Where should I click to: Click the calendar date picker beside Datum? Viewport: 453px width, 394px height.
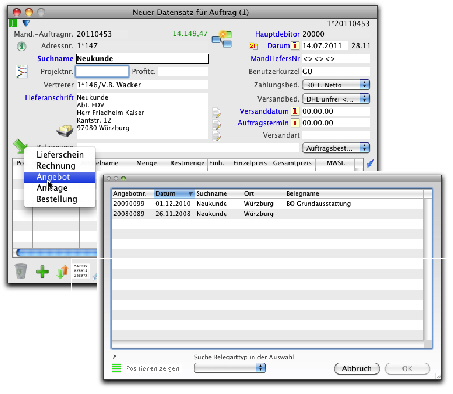(x=295, y=45)
